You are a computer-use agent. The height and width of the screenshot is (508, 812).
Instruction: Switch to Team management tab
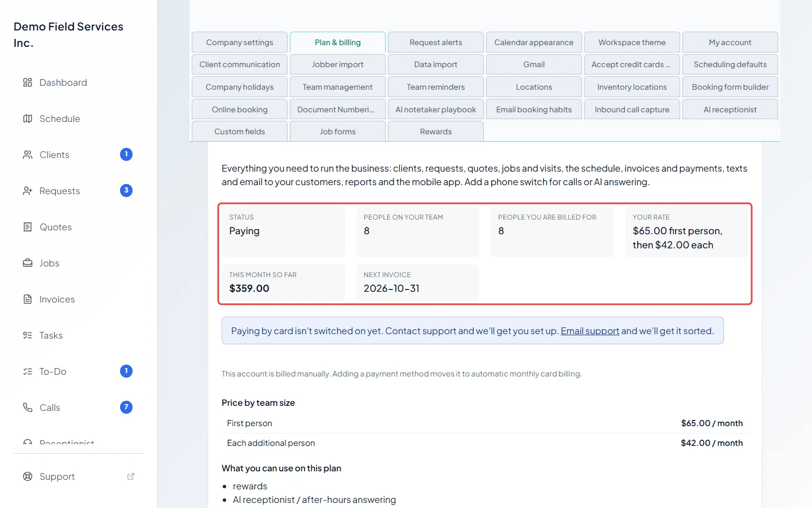pos(338,87)
